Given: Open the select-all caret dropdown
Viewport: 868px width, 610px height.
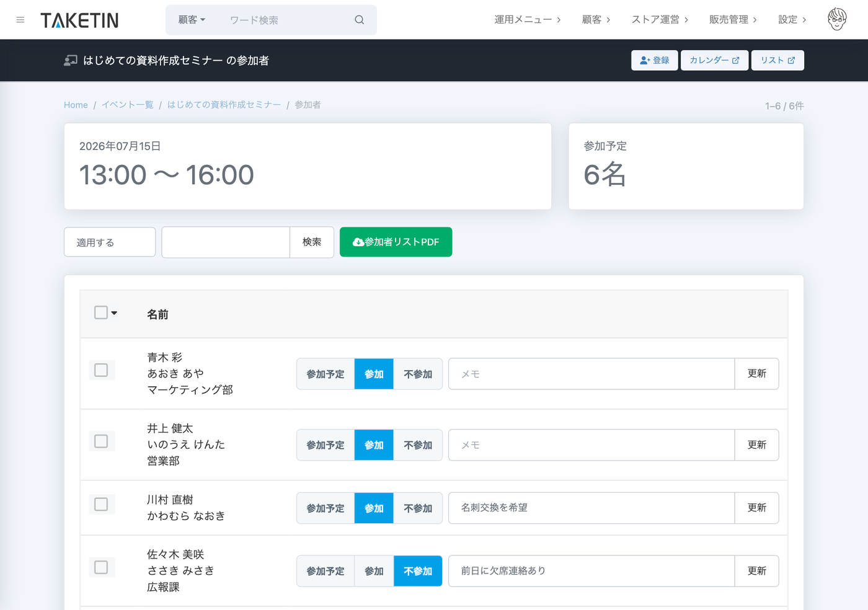Looking at the screenshot, I should click(x=114, y=313).
